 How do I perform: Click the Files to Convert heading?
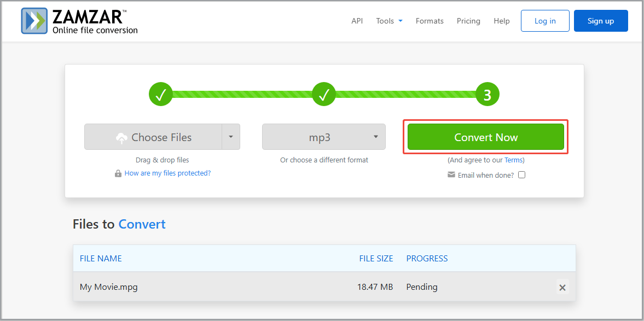tap(119, 224)
